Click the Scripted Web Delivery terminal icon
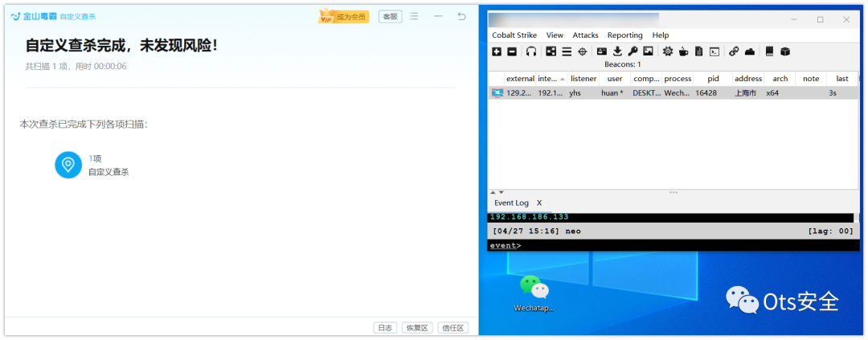 click(714, 51)
